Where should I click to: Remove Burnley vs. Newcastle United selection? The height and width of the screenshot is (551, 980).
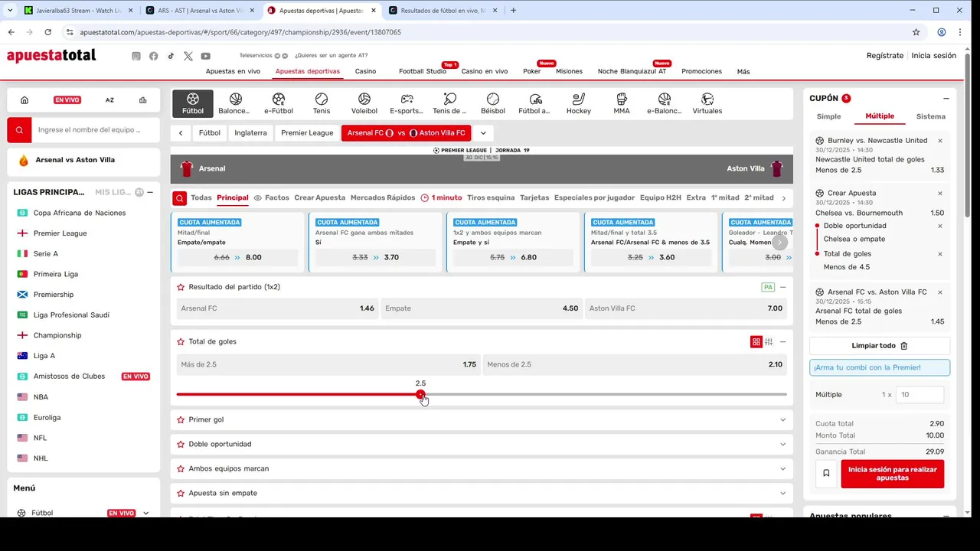[940, 141]
